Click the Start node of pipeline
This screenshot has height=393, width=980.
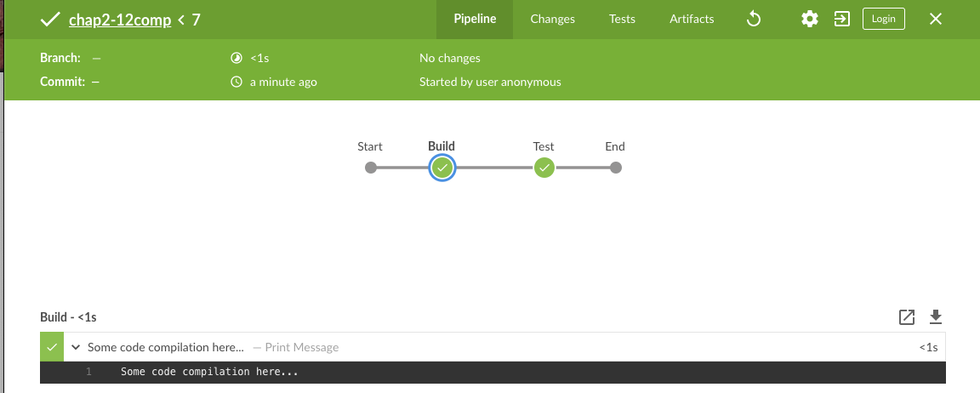coord(370,168)
